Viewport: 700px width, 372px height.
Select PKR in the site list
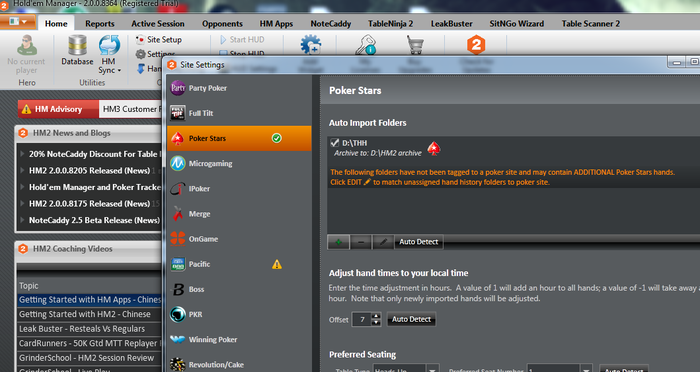(239, 314)
